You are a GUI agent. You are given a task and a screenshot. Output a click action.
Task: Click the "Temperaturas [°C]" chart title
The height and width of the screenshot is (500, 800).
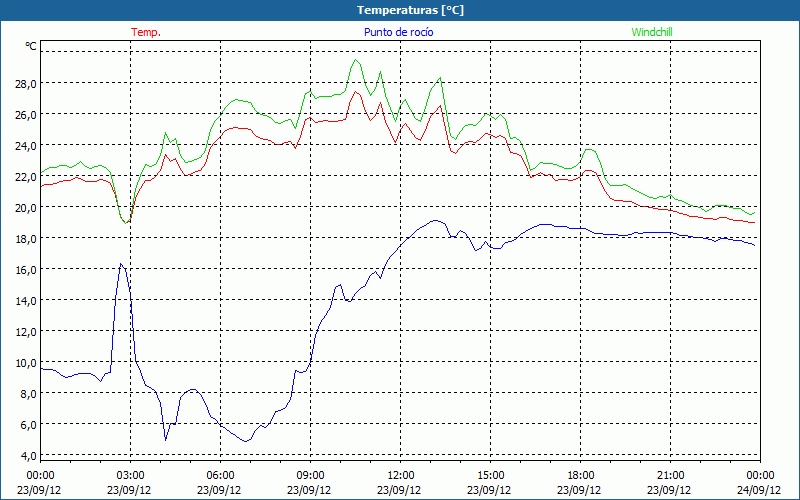coord(410,10)
